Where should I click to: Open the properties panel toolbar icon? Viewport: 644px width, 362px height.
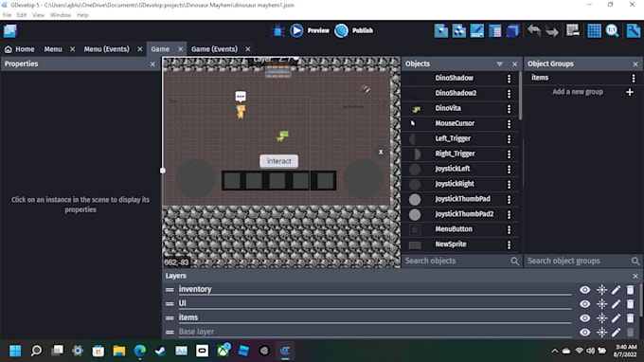[476, 31]
